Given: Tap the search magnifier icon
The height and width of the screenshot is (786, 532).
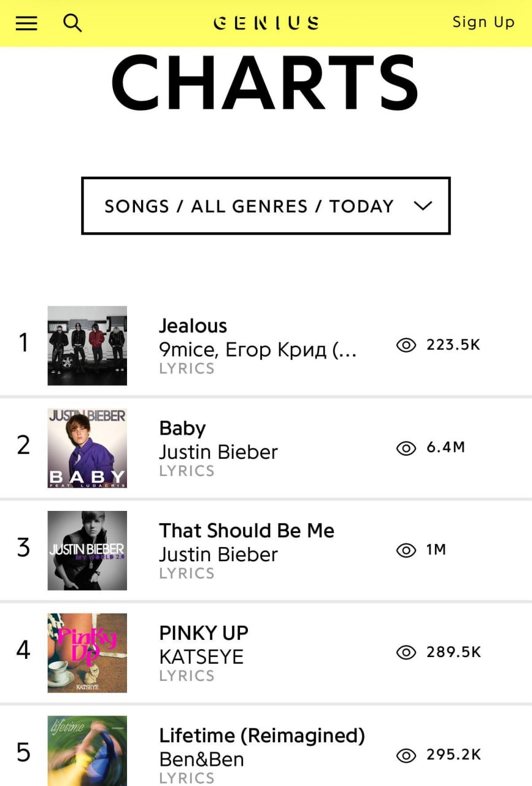Looking at the screenshot, I should [72, 23].
